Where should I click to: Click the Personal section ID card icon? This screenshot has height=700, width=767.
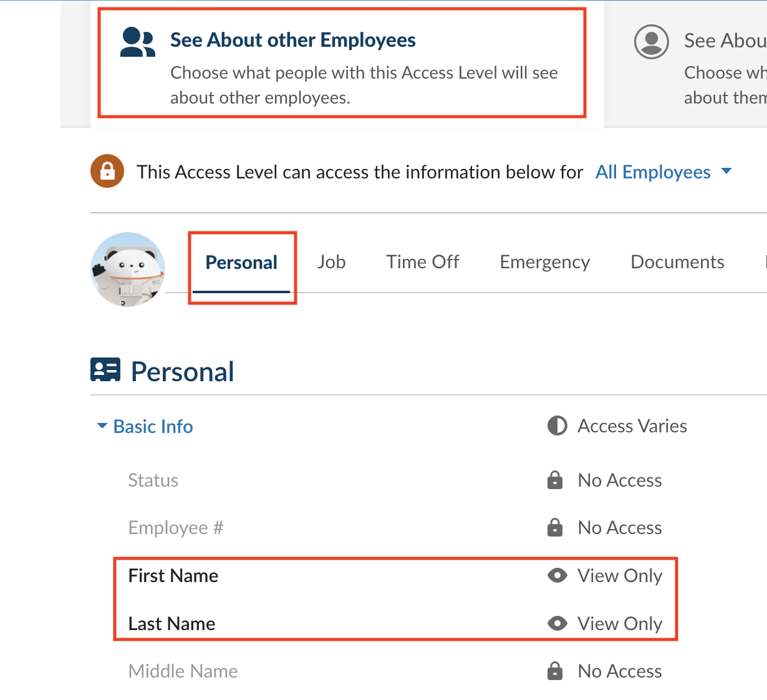click(x=105, y=370)
